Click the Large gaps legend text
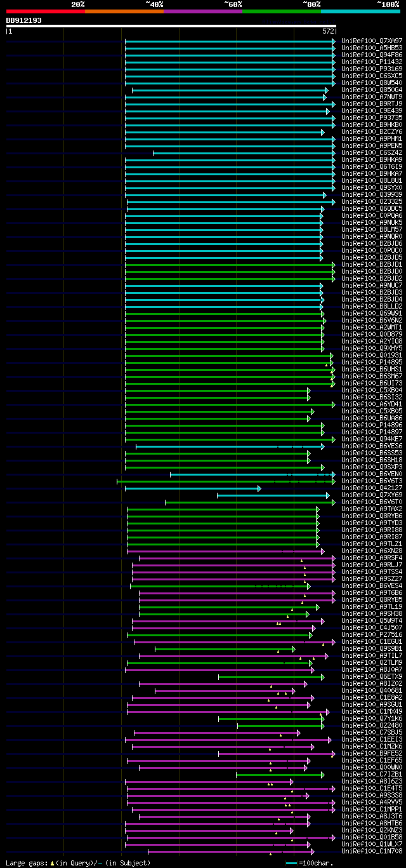Viewport: 406px width, 868px height. (x=78, y=862)
